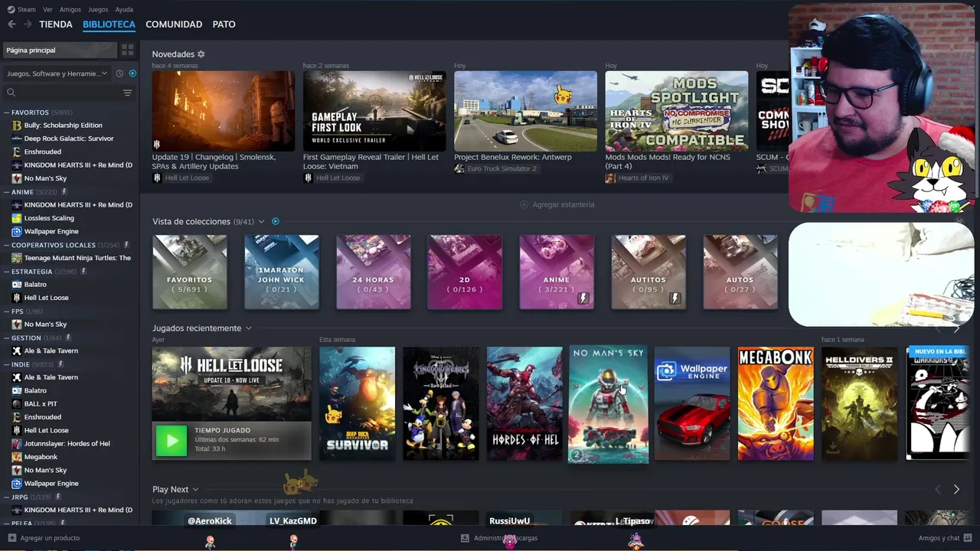980x551 pixels.
Task: Click the Megabonk icon in sidebar
Action: coord(17,457)
